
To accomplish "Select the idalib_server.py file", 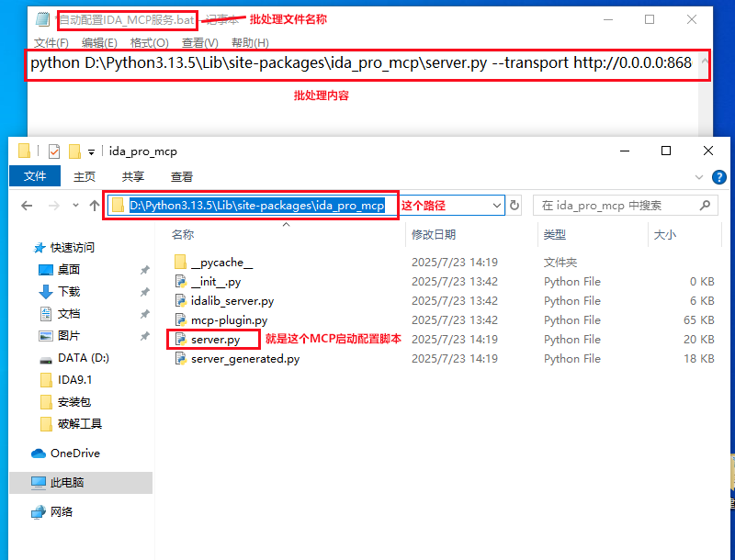I will (x=232, y=301).
